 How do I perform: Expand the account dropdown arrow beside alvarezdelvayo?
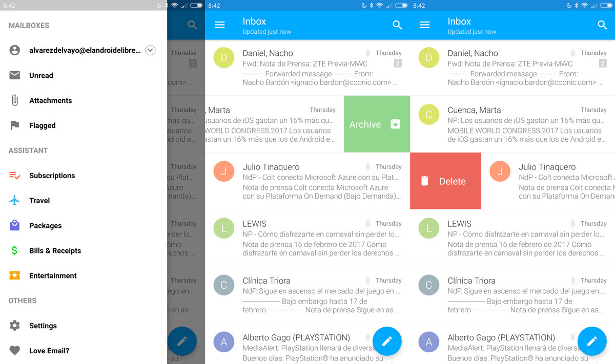(x=150, y=50)
